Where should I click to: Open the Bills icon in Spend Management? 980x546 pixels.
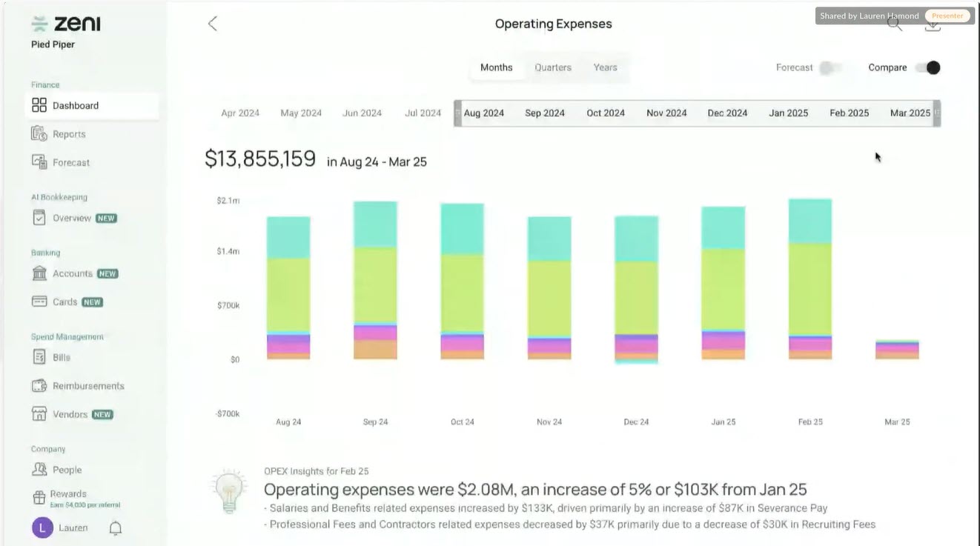[39, 357]
